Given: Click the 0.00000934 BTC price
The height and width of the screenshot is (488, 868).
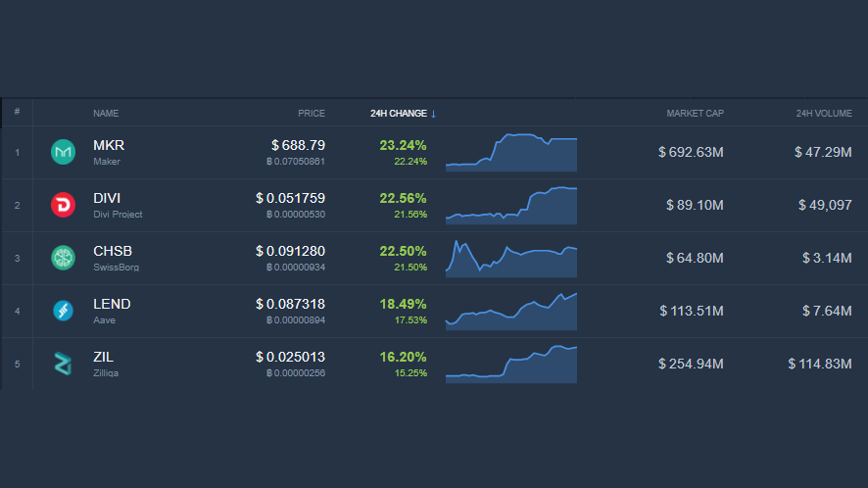Looking at the screenshot, I should tap(296, 267).
